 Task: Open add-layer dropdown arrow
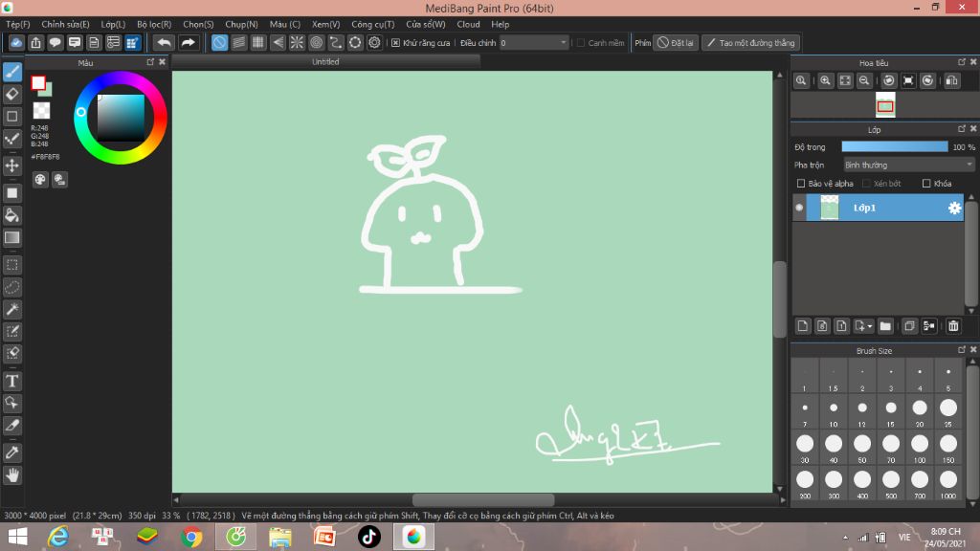[x=869, y=326]
